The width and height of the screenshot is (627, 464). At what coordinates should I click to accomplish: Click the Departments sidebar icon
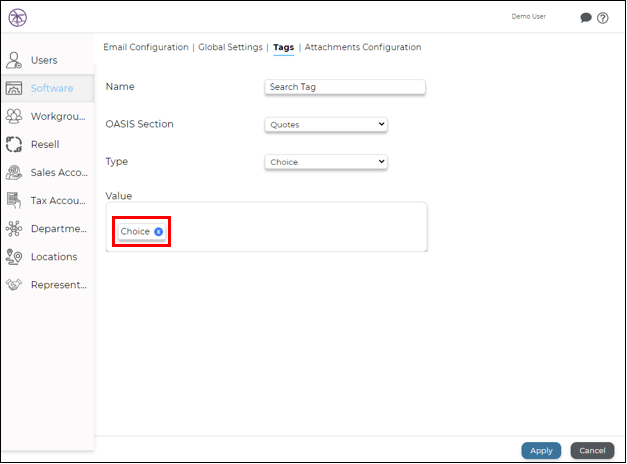point(14,228)
